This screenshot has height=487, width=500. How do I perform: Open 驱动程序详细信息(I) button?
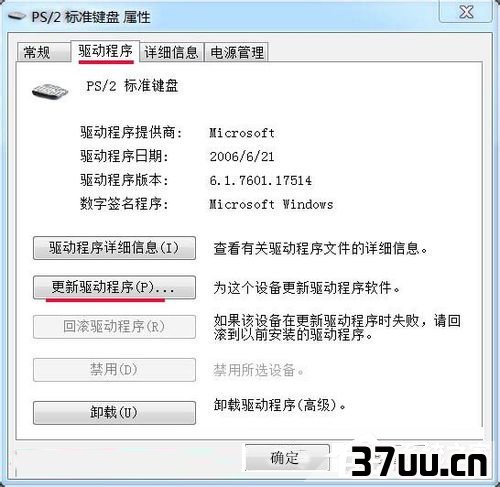point(114,248)
